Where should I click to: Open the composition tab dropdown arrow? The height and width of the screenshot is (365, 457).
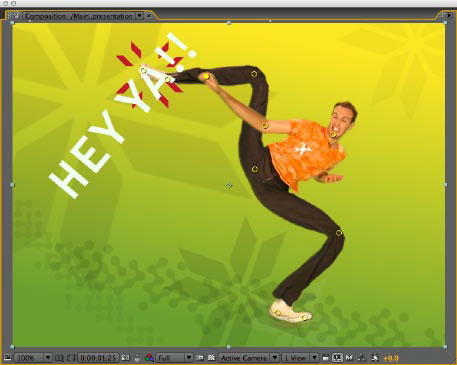(x=140, y=16)
